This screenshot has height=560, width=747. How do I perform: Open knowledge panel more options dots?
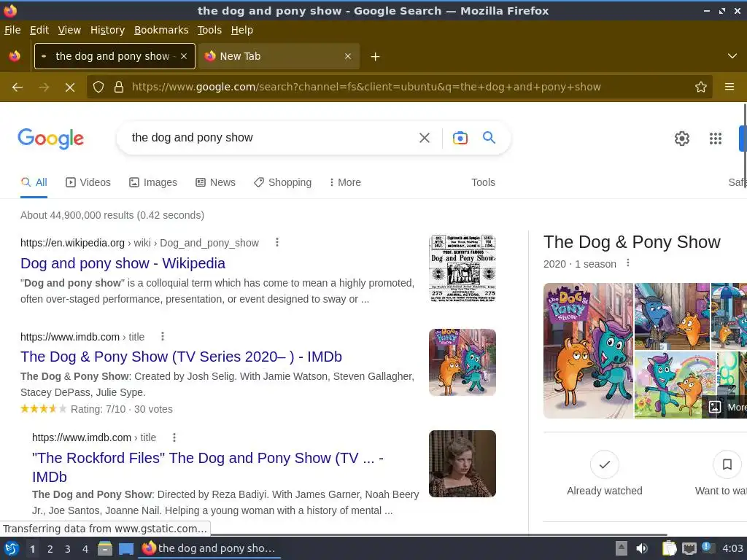click(628, 262)
